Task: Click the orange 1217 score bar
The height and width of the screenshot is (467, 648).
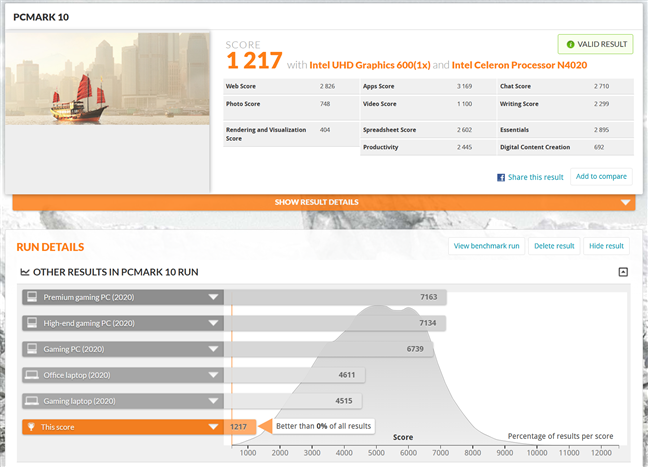Action: (x=240, y=427)
